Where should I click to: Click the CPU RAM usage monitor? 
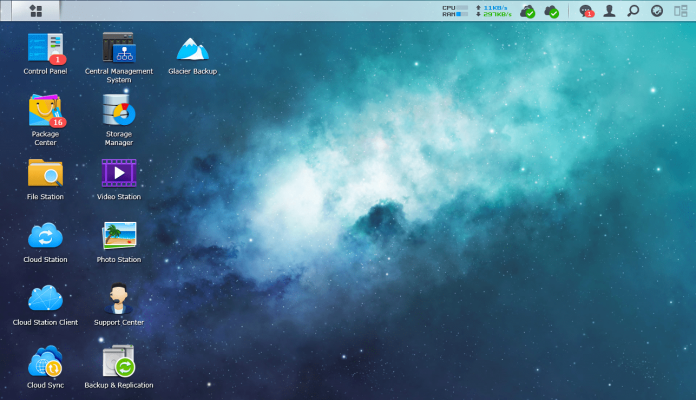pos(455,11)
